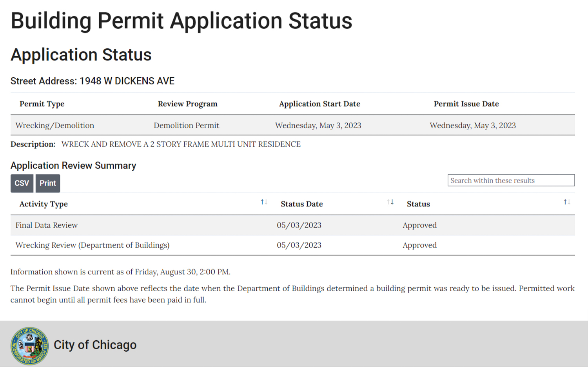
Task: Click the Wrecking Review date 05/03/2023
Action: point(299,245)
